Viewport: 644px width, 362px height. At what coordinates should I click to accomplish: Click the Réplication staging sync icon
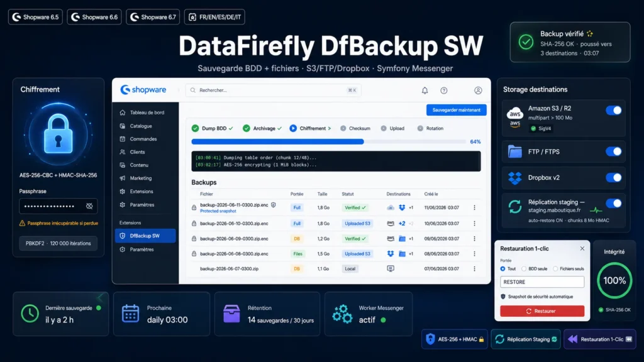pyautogui.click(x=514, y=206)
